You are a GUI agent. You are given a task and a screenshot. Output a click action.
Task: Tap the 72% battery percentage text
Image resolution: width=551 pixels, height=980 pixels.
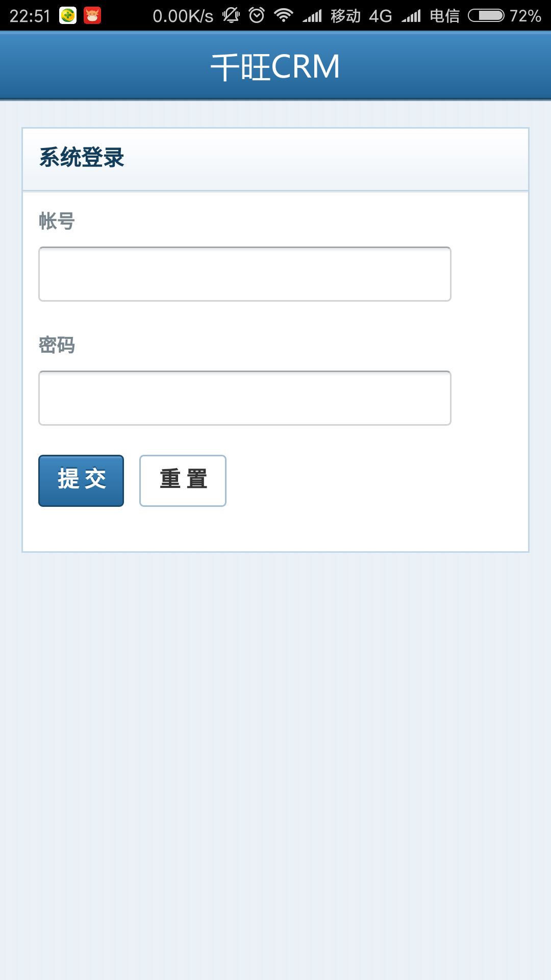pyautogui.click(x=525, y=16)
